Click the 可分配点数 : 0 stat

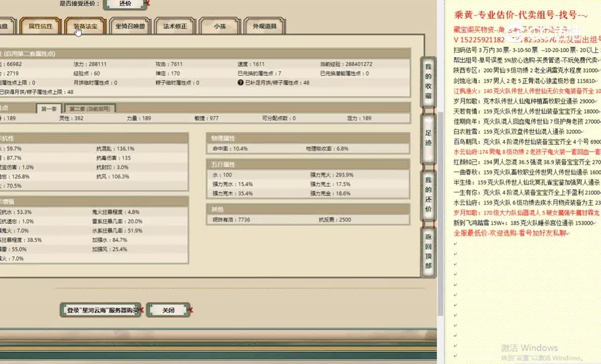coord(279,118)
